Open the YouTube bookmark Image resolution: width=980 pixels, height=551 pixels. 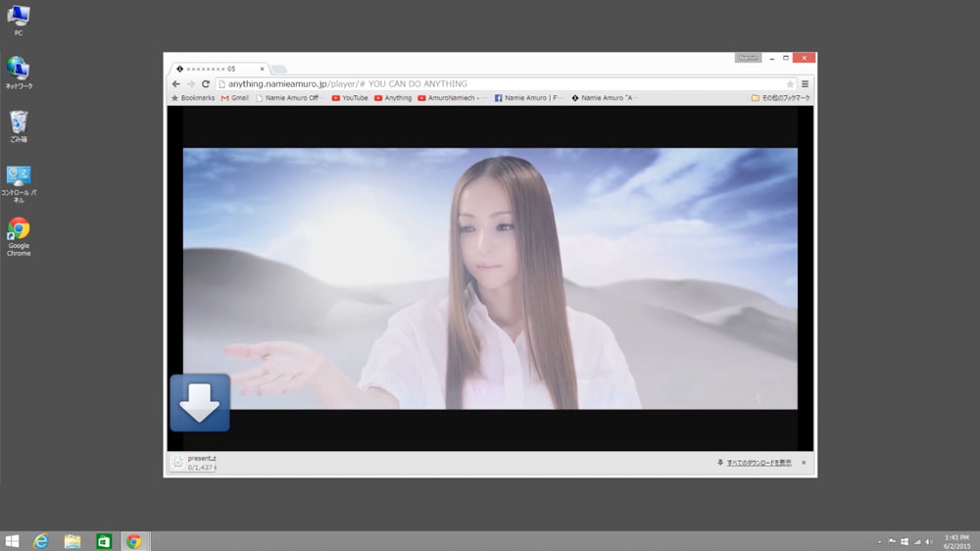[x=350, y=98]
